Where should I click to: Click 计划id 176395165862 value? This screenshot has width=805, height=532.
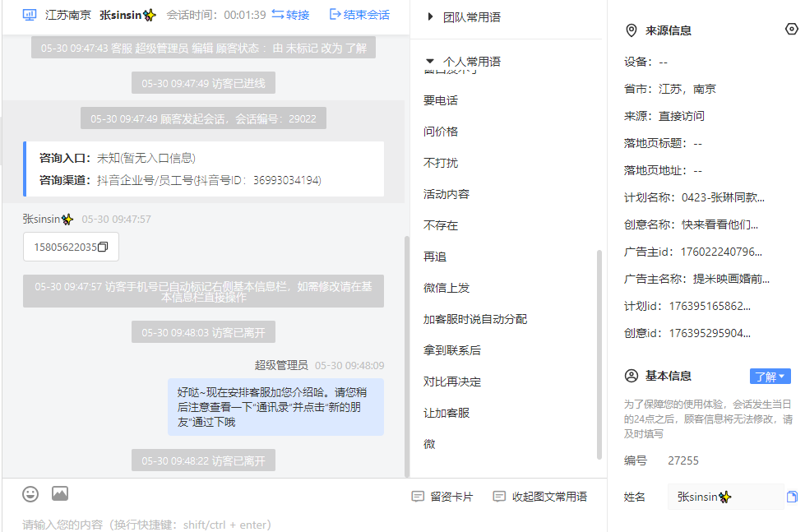(x=710, y=307)
